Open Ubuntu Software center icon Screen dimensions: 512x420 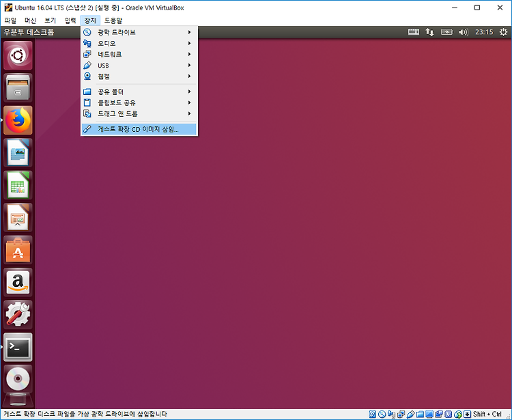18,250
